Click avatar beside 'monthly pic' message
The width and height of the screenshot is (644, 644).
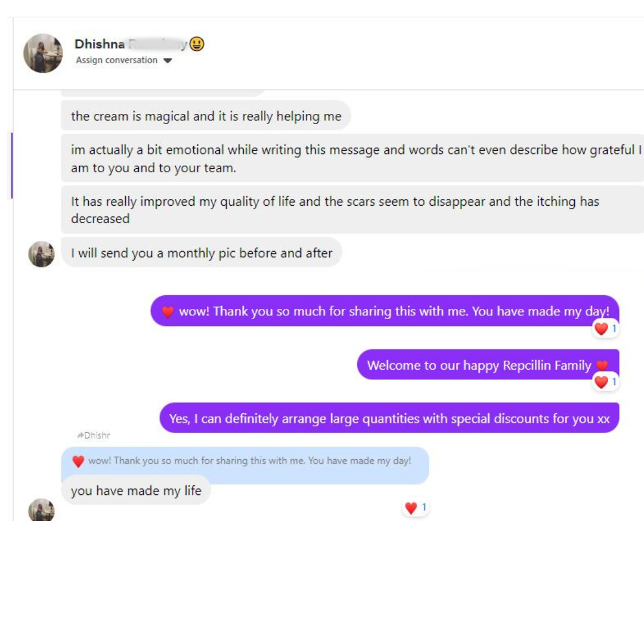pyautogui.click(x=42, y=254)
